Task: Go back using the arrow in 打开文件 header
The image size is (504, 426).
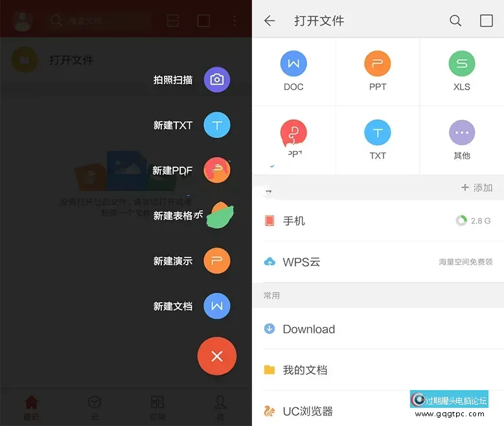Action: (x=269, y=21)
